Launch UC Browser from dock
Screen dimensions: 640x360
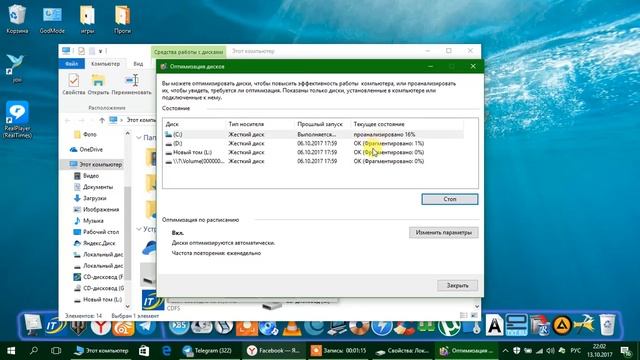(123, 327)
